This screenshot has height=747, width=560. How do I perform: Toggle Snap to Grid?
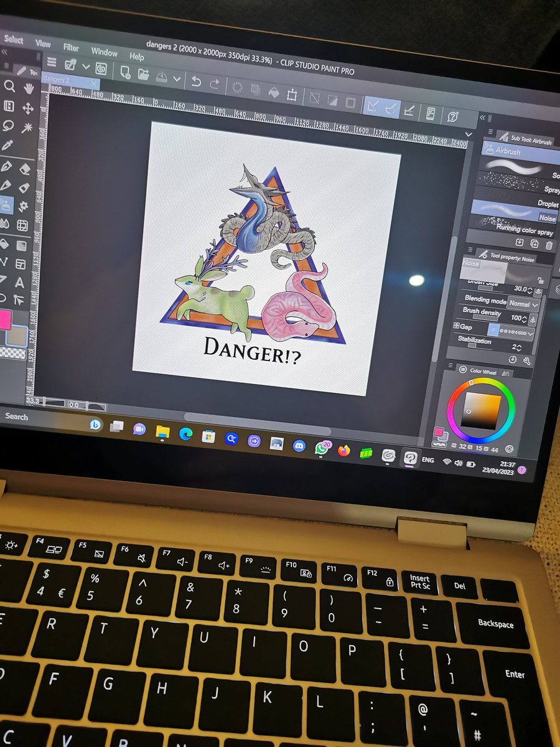click(409, 111)
